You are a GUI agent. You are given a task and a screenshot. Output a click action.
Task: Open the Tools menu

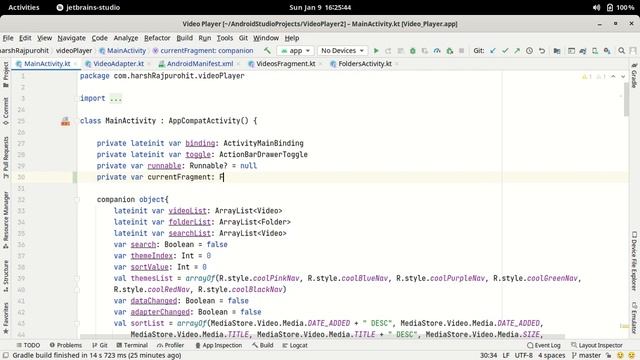point(224,38)
